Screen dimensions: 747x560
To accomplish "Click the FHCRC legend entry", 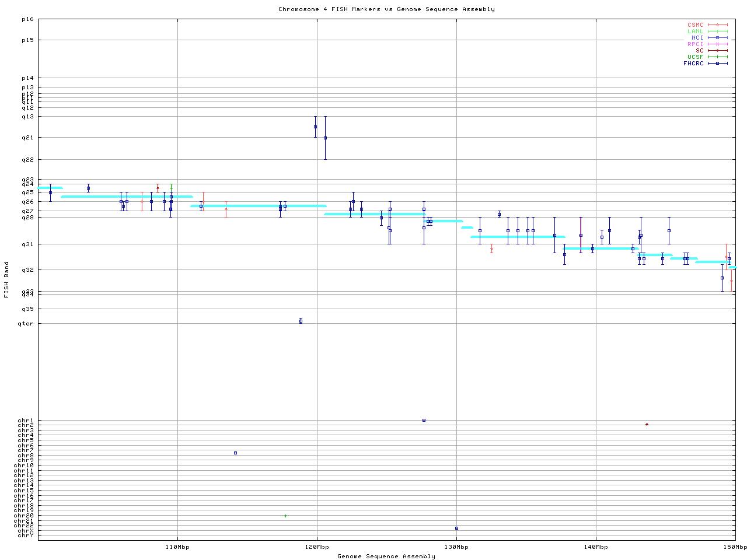I will click(x=693, y=64).
